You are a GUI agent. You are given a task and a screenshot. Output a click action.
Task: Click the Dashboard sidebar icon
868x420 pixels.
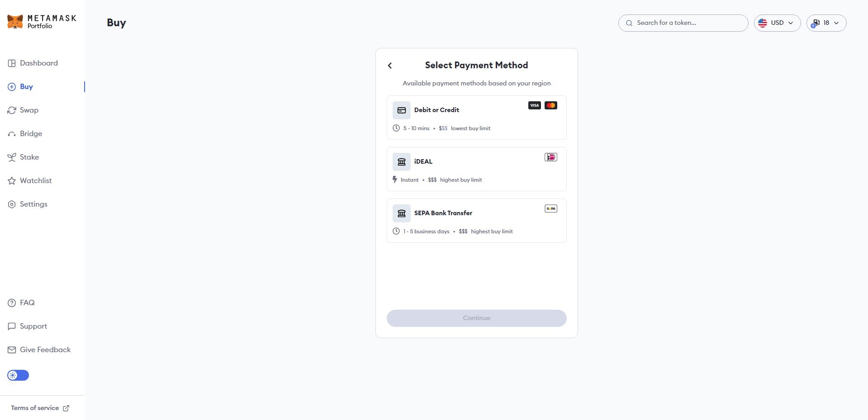point(11,63)
